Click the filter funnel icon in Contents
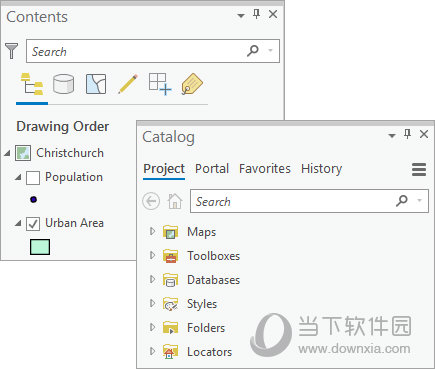435x369 pixels. pos(12,51)
